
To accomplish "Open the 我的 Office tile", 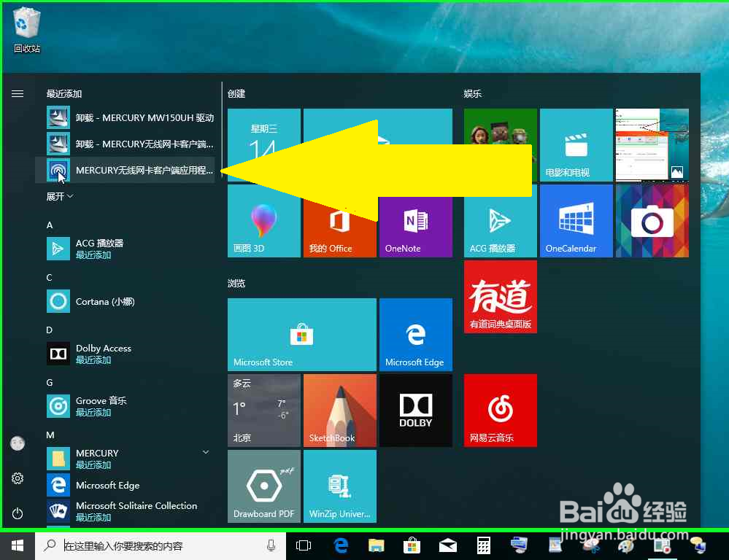I will [x=340, y=221].
